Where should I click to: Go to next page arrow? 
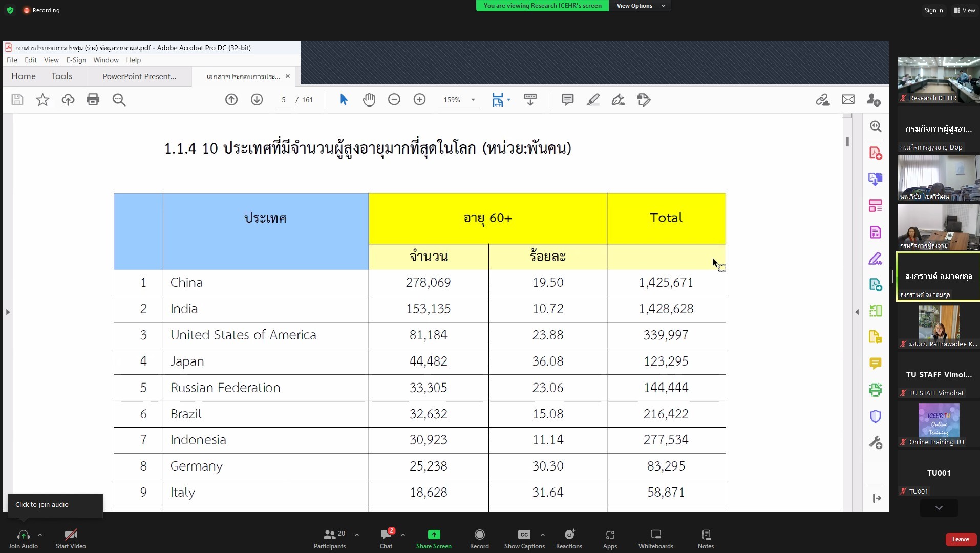coord(257,100)
